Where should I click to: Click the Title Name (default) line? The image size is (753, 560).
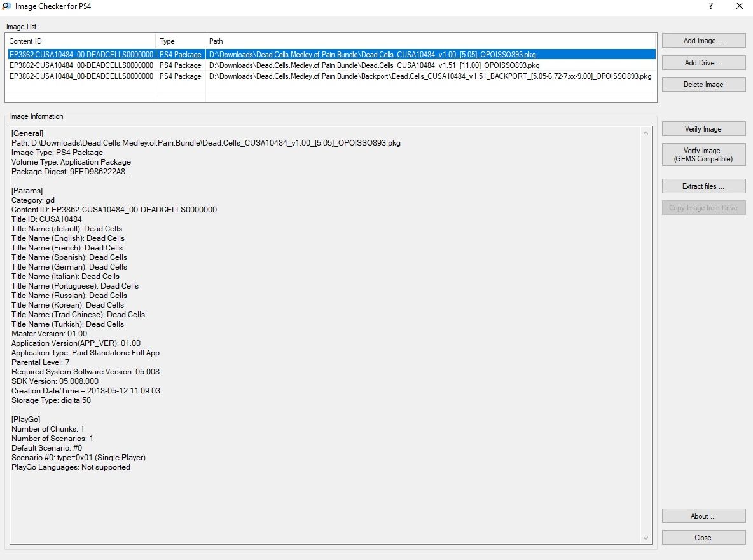[x=67, y=229]
